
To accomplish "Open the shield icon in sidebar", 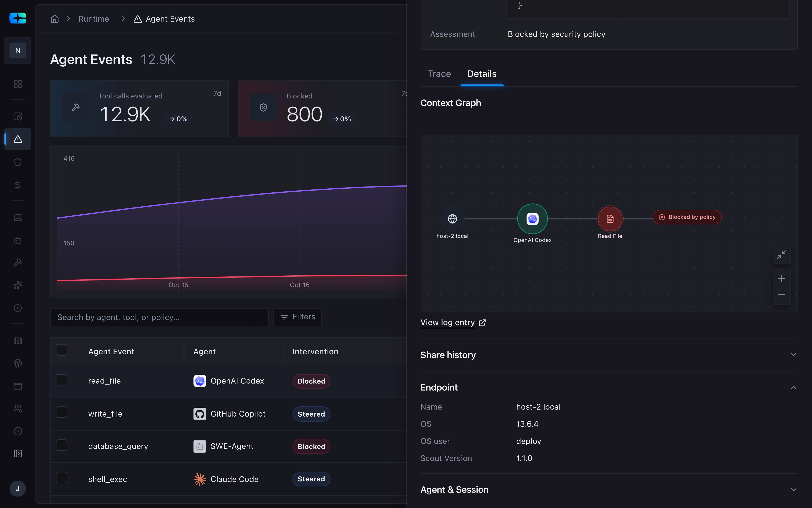I will (18, 162).
